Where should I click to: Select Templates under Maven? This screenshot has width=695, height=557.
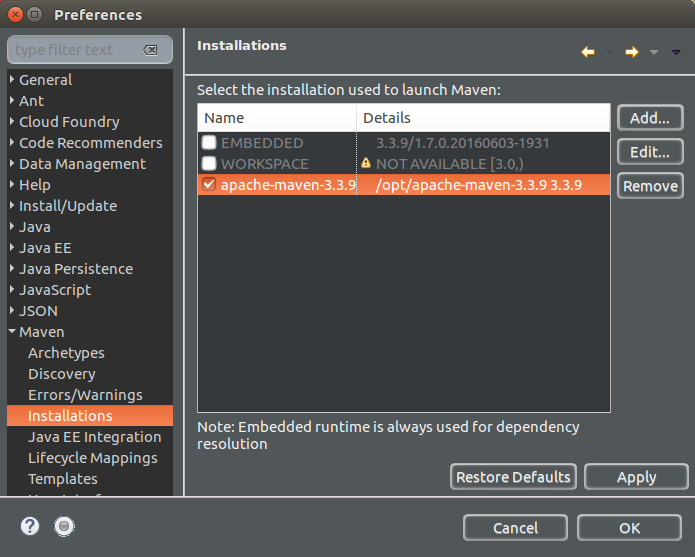click(x=62, y=479)
